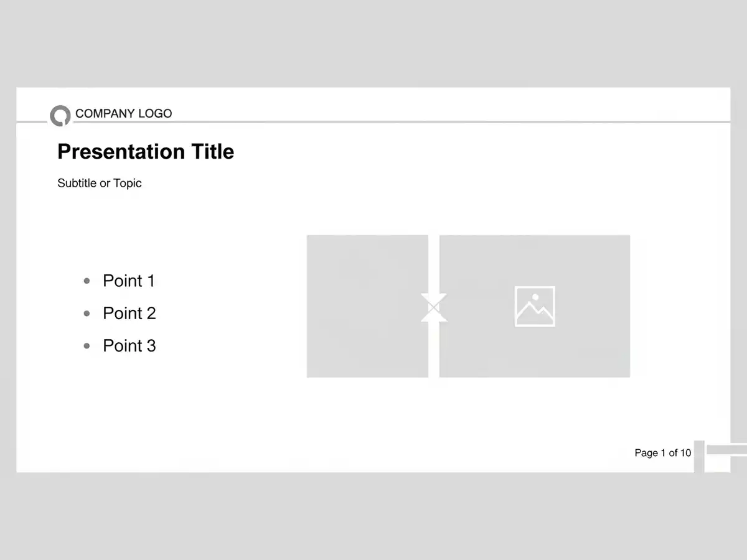Click the "Presentation Title" heading
Screen dimensions: 747x560
coord(146,152)
